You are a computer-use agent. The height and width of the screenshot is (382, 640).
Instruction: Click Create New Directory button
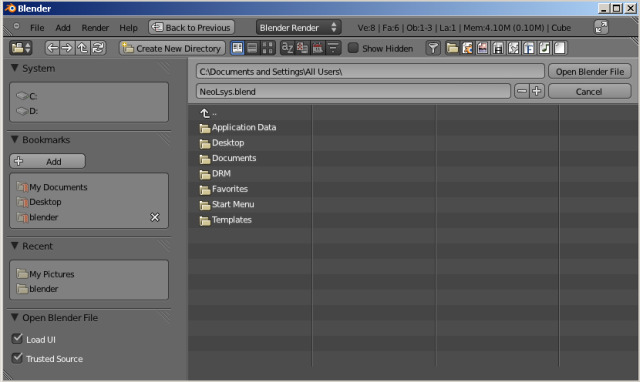click(x=172, y=48)
